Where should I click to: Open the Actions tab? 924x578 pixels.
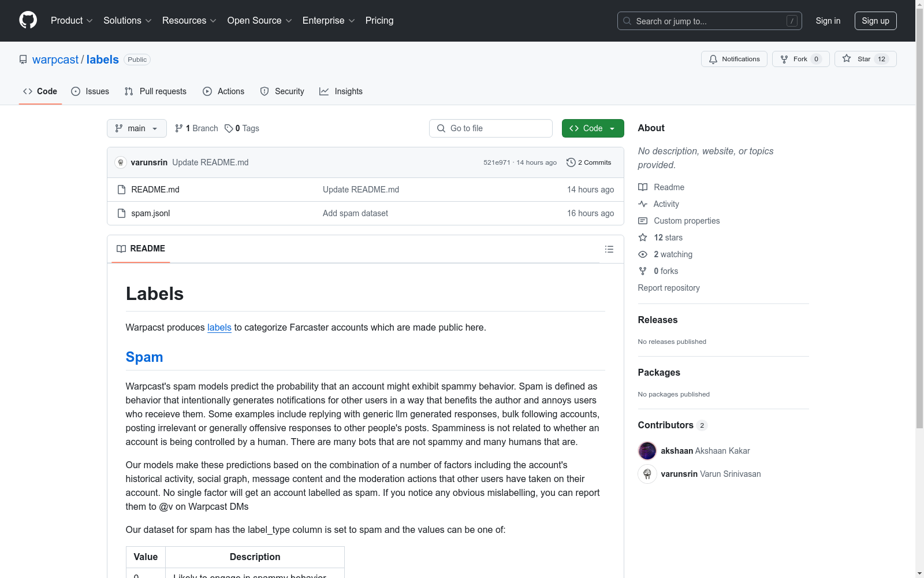(223, 91)
